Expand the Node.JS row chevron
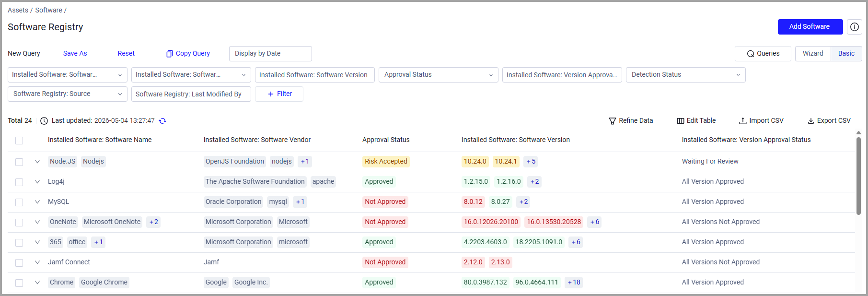The image size is (868, 296). [37, 162]
